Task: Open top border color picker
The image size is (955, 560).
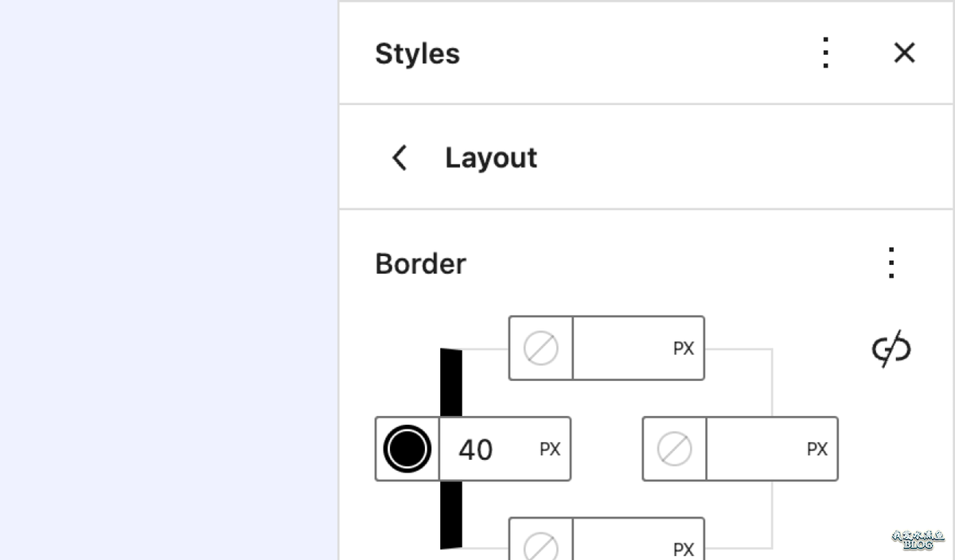Action: point(541,348)
